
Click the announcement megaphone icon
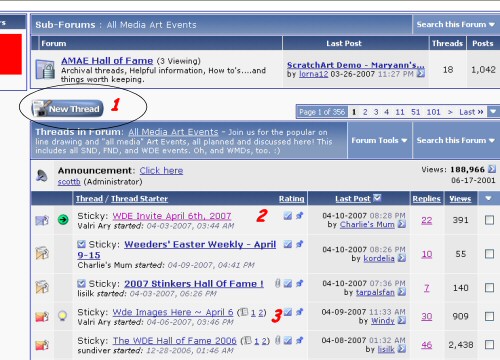[42, 175]
